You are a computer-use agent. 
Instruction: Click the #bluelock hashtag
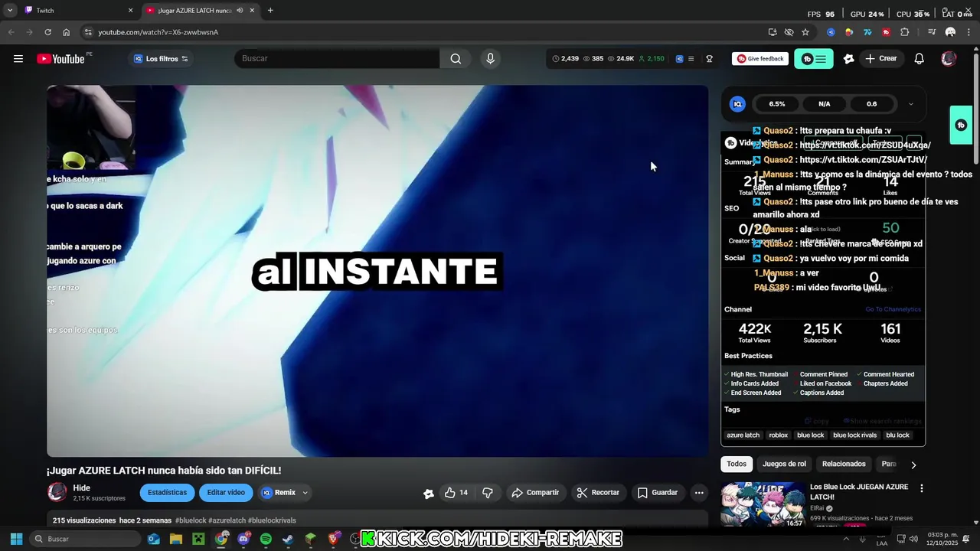click(191, 520)
